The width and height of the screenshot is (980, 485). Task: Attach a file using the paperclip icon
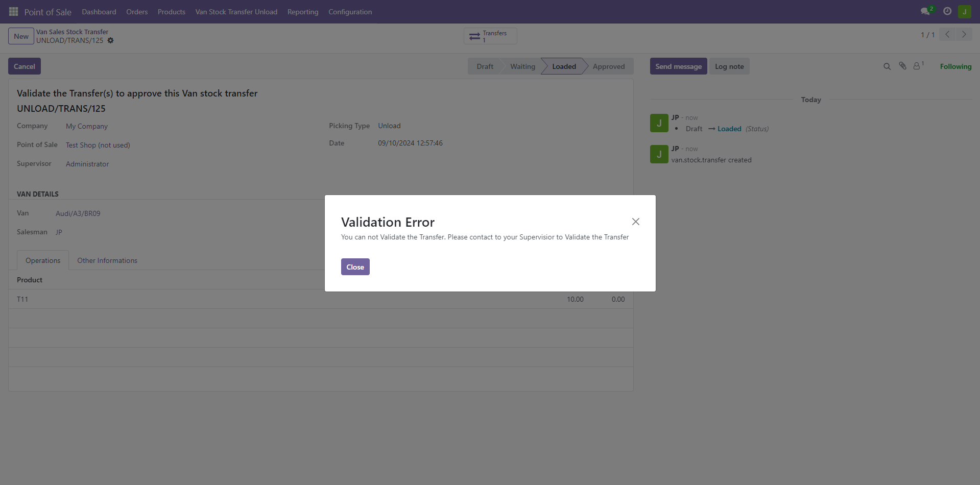pos(902,66)
